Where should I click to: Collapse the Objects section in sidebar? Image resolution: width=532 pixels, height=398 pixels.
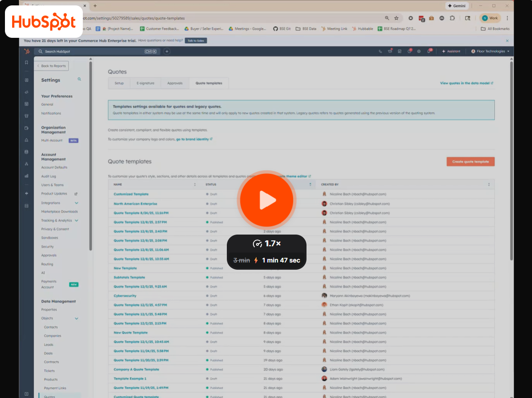77,318
